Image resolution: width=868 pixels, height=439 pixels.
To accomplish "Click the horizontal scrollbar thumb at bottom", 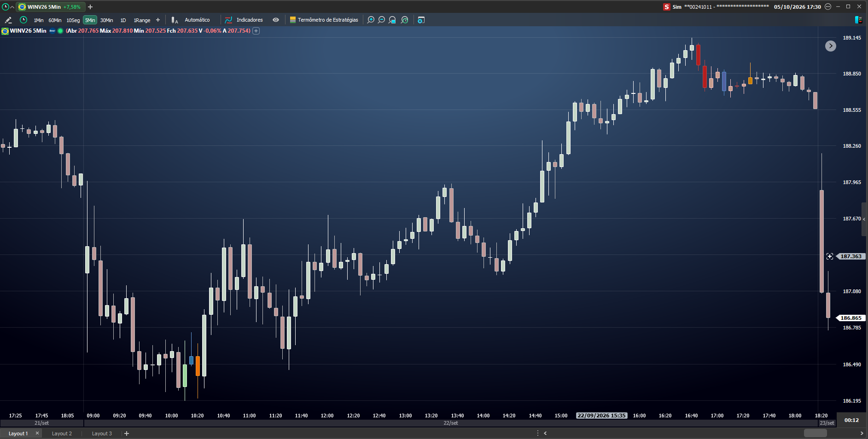I will (x=816, y=433).
